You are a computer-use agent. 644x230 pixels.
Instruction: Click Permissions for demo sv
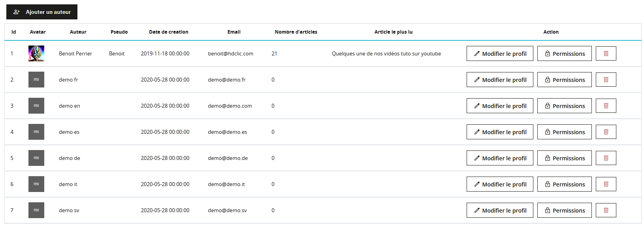click(565, 210)
